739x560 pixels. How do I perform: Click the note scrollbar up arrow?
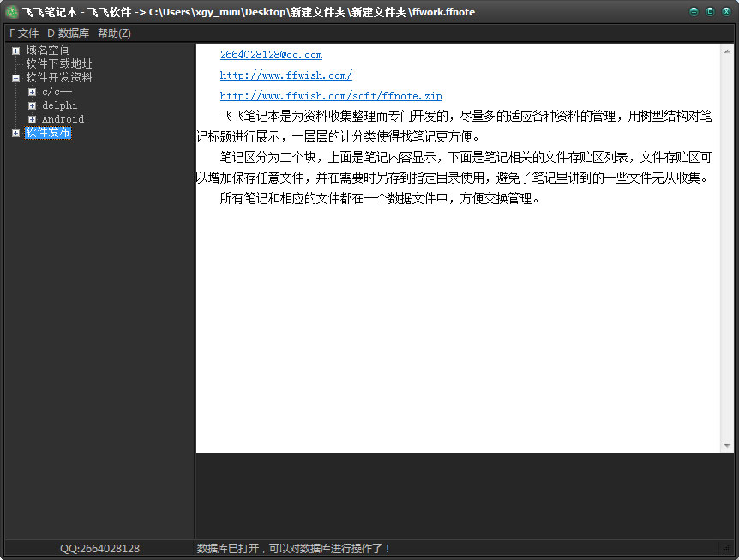point(727,51)
